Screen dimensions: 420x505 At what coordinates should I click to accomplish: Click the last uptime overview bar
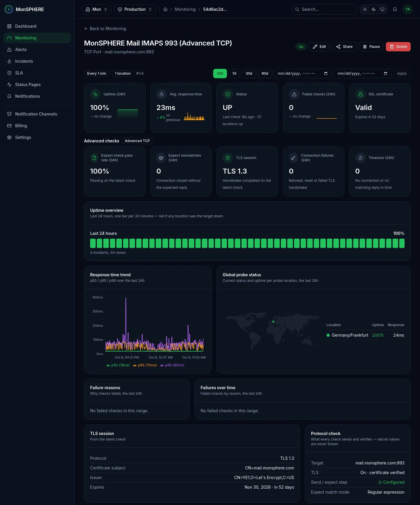[x=402, y=243]
